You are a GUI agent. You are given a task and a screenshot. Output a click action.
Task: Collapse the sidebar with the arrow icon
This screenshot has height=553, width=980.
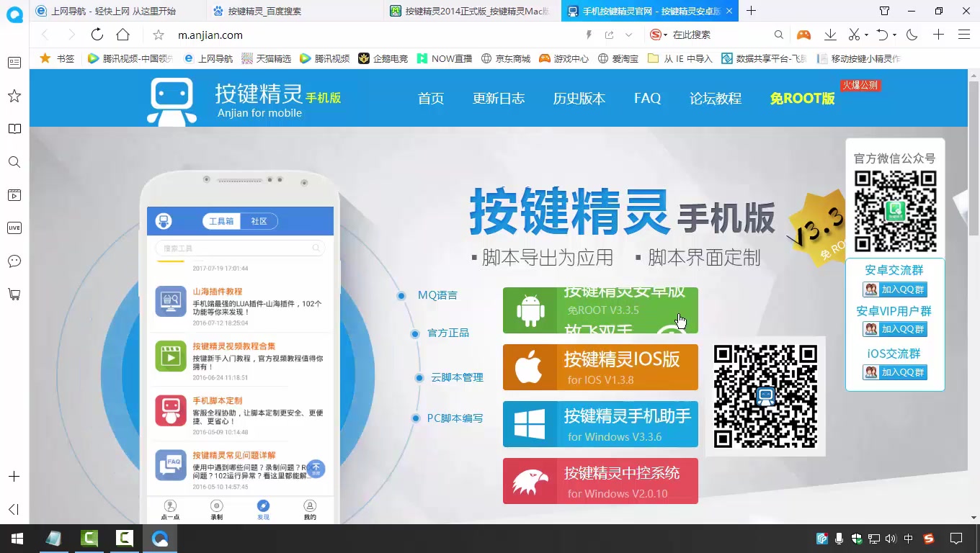coord(14,510)
